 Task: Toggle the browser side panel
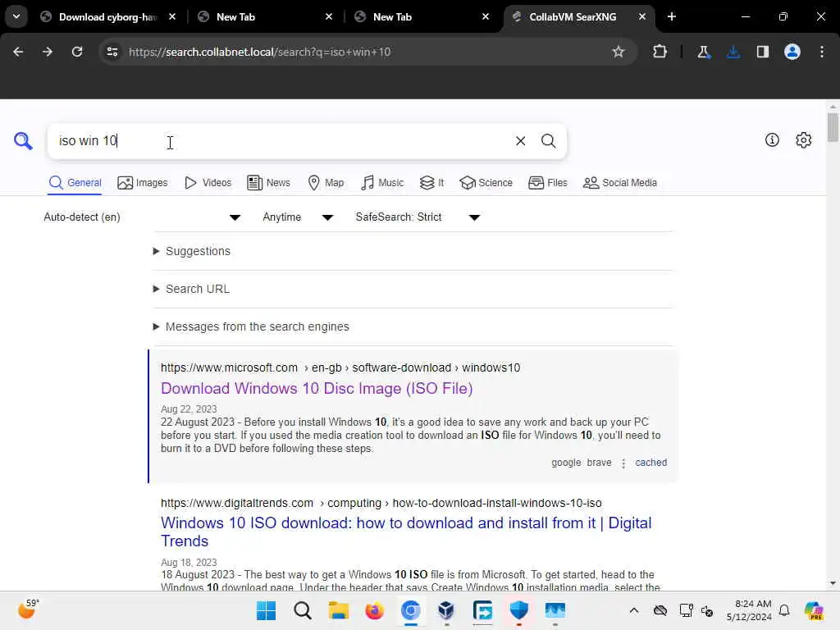point(763,52)
